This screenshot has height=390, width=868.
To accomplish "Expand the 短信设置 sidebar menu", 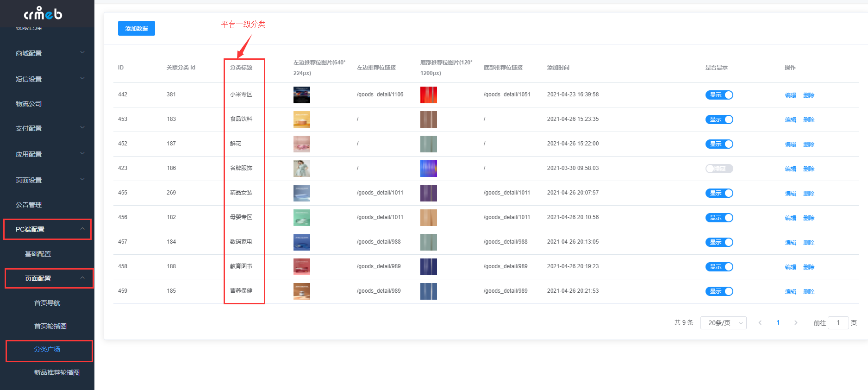I will 47,79.
